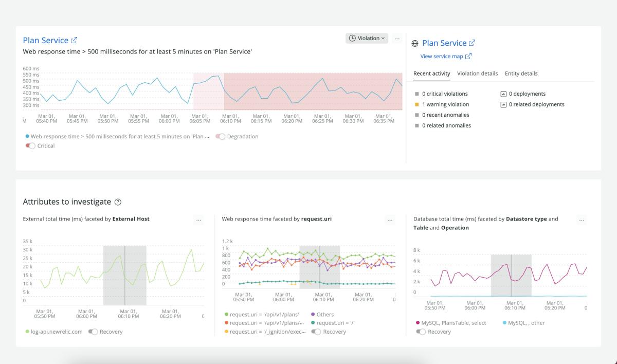The height and width of the screenshot is (364, 617).
Task: Click the help icon next to Attributes to investigate
Action: [x=118, y=202]
